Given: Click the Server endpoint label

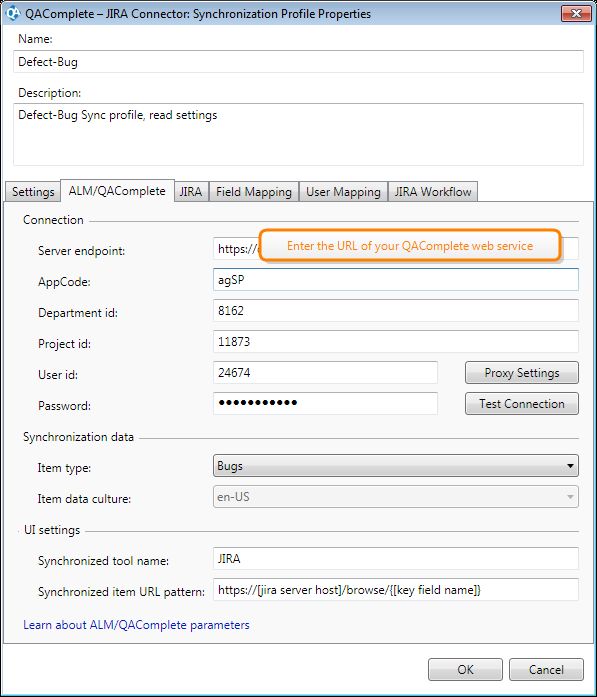Looking at the screenshot, I should point(82,251).
